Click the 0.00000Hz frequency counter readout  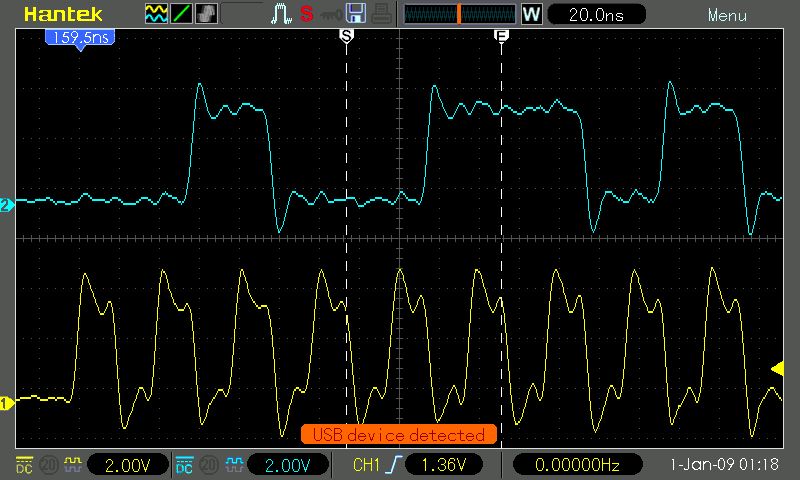[x=577, y=465]
